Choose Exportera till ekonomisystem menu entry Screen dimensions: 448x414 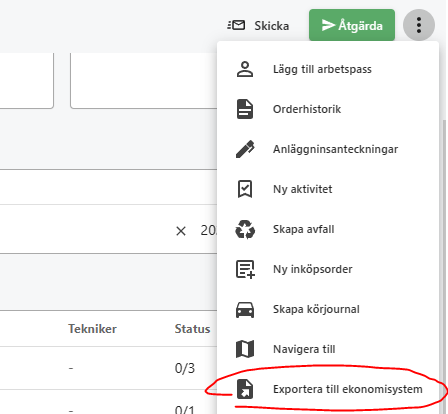click(328, 389)
